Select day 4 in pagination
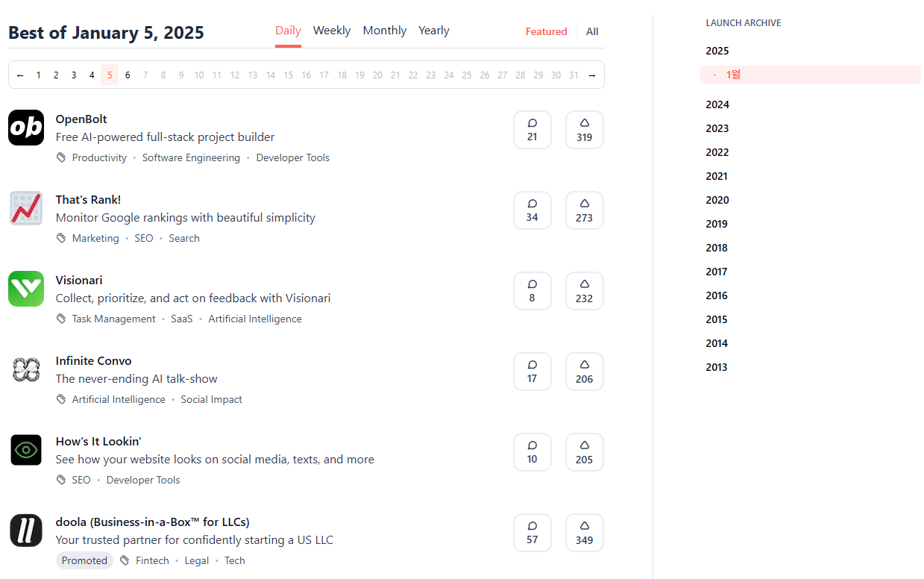Image resolution: width=924 pixels, height=579 pixels. click(92, 75)
